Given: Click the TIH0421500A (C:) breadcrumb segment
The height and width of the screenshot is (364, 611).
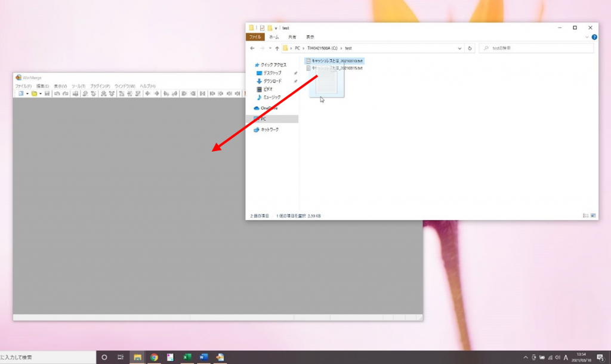Looking at the screenshot, I should point(322,48).
